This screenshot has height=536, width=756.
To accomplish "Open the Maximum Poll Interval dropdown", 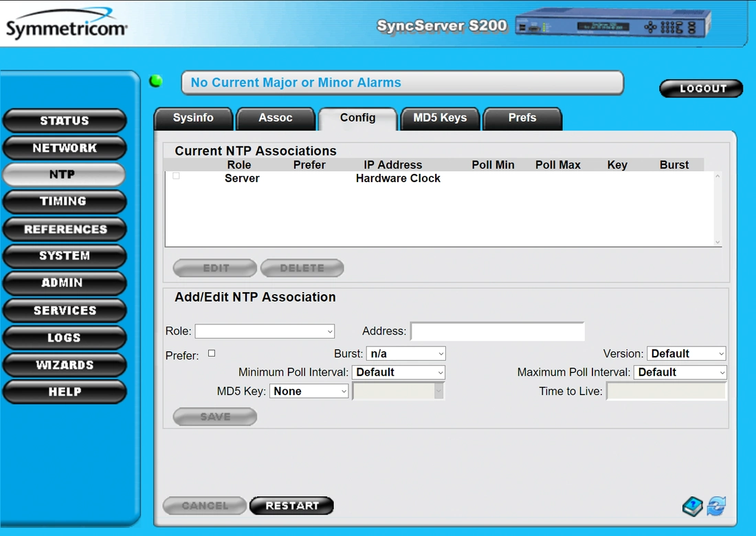I will [680, 372].
